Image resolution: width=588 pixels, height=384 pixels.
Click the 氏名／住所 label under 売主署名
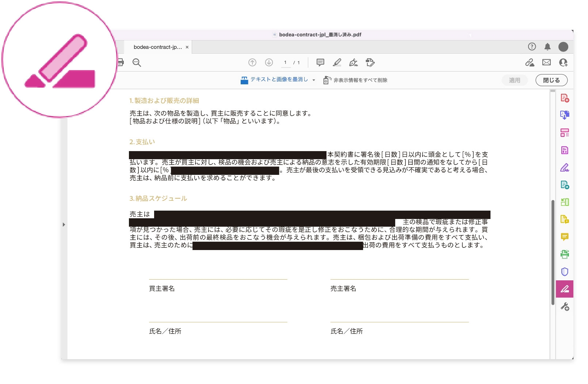coord(347,331)
